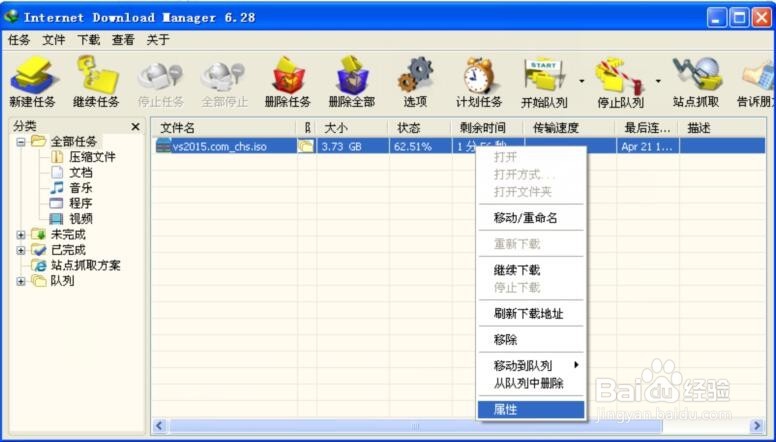Select 属性 in context menu

pos(531,409)
